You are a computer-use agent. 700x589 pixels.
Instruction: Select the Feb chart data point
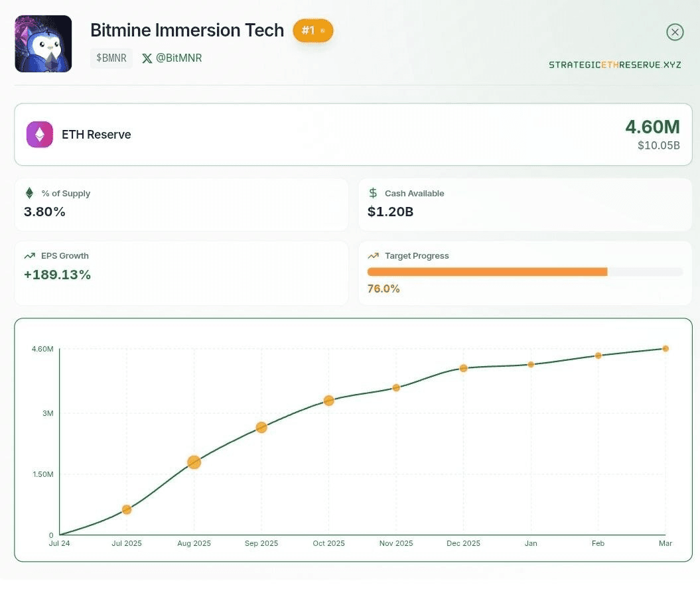598,356
